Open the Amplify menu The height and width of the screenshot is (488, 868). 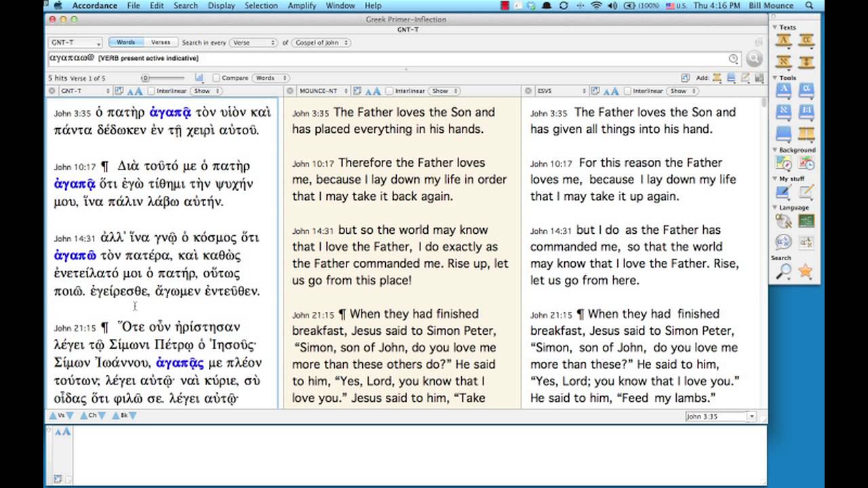[x=302, y=5]
